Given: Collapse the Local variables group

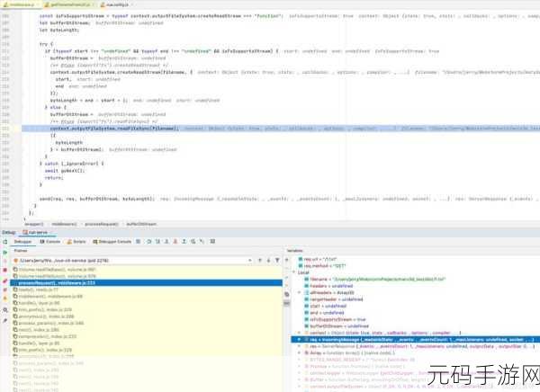Looking at the screenshot, I should coord(294,272).
